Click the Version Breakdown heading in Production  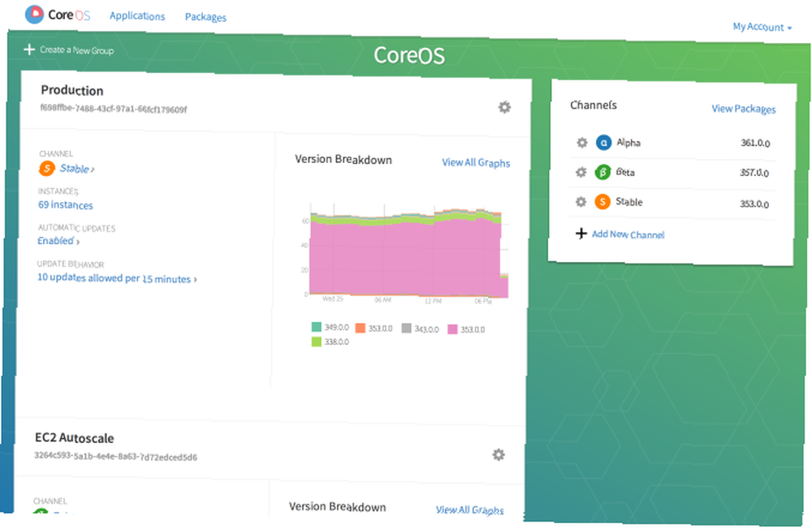coord(343,159)
